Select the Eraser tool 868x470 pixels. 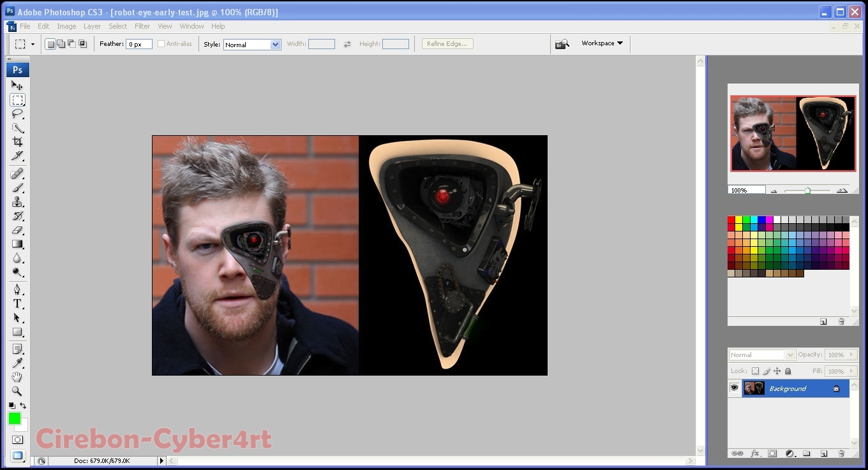point(17,230)
